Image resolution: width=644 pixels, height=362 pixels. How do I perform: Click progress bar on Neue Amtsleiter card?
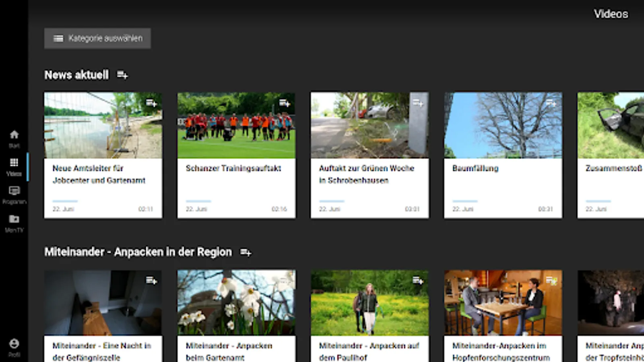(x=65, y=201)
